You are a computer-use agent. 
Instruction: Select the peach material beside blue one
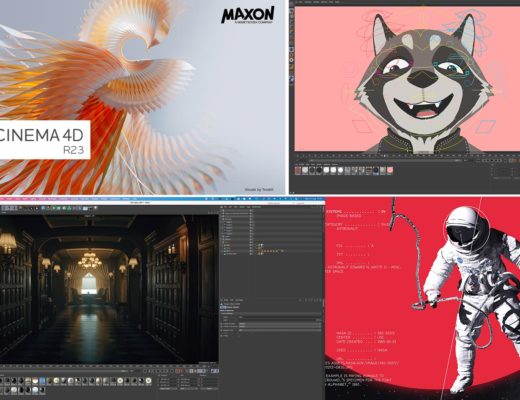35,381
